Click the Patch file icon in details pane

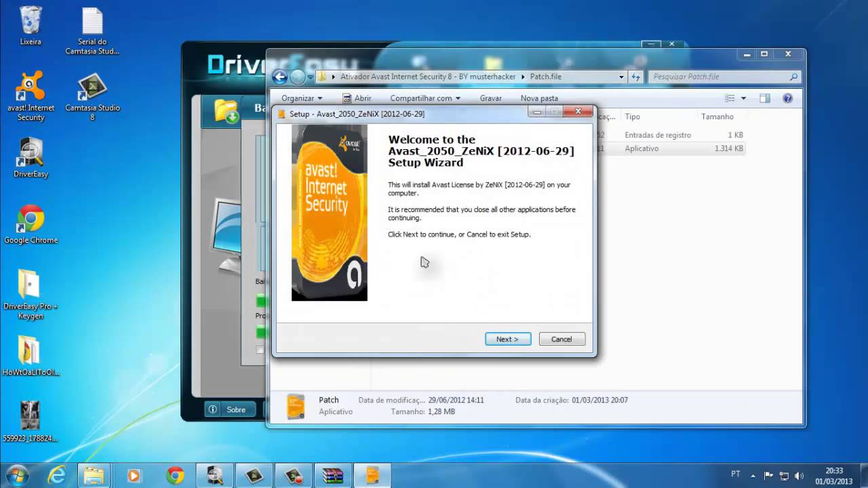click(x=296, y=406)
